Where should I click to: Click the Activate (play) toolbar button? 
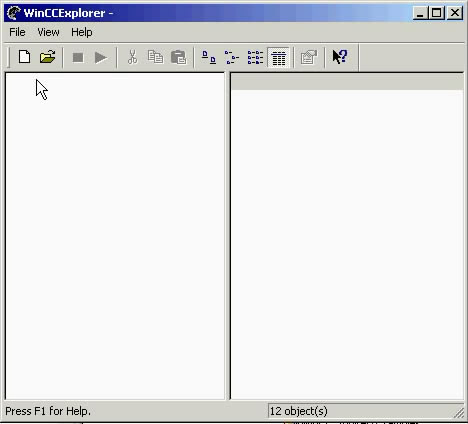click(x=101, y=57)
